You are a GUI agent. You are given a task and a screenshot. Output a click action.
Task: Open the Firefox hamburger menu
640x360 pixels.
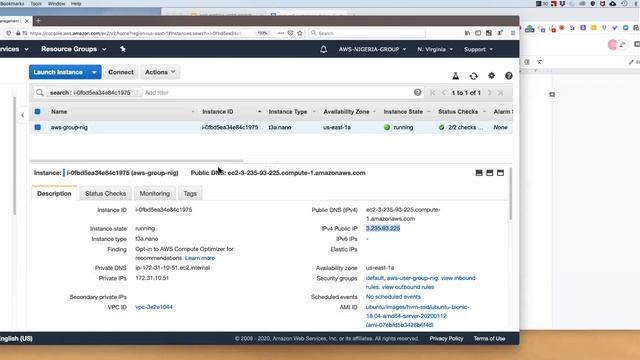pyautogui.click(x=513, y=33)
